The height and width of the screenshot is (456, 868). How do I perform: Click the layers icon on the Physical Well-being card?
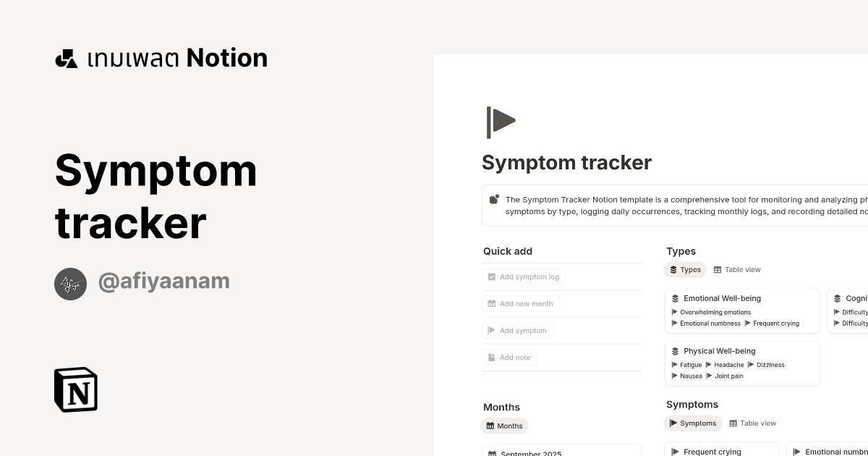tap(676, 351)
